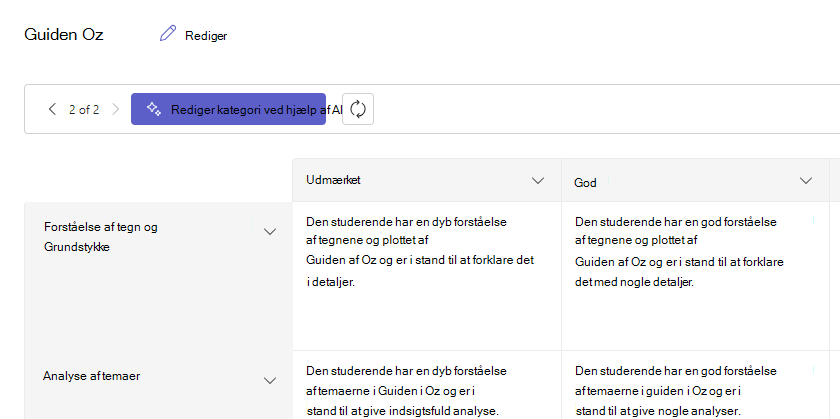Click the Rediger label
840x419 pixels.
[x=206, y=36]
